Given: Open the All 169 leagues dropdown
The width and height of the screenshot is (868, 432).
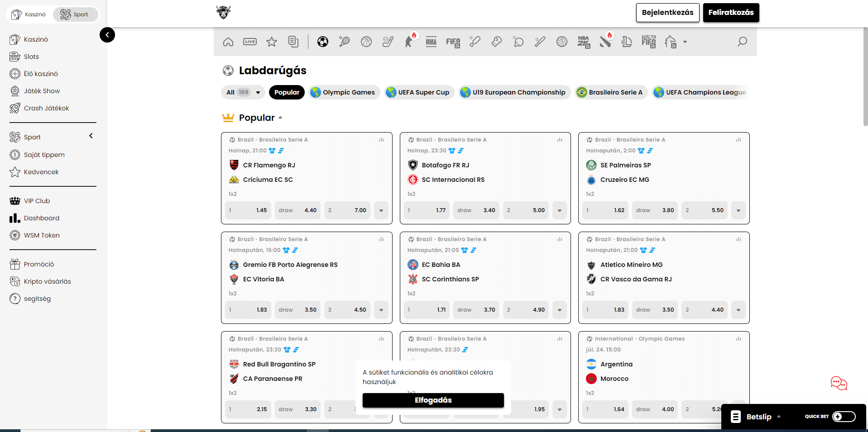Looking at the screenshot, I should pos(243,92).
